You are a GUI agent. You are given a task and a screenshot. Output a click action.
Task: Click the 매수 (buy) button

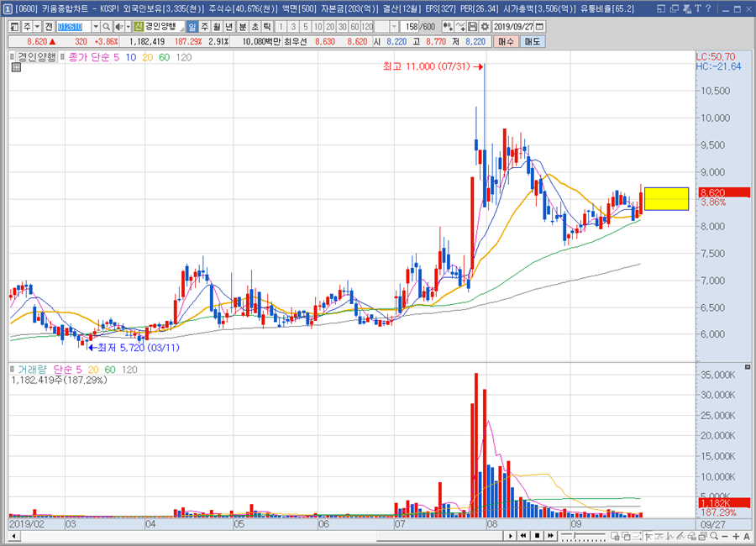507,42
